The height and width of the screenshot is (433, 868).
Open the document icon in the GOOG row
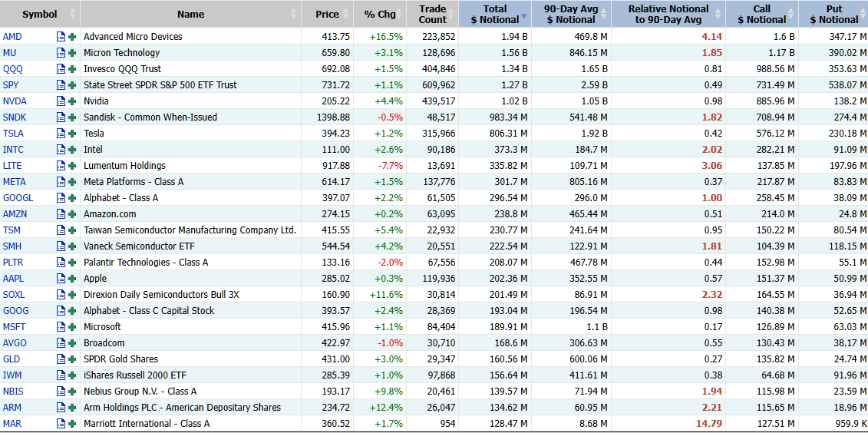pos(61,311)
